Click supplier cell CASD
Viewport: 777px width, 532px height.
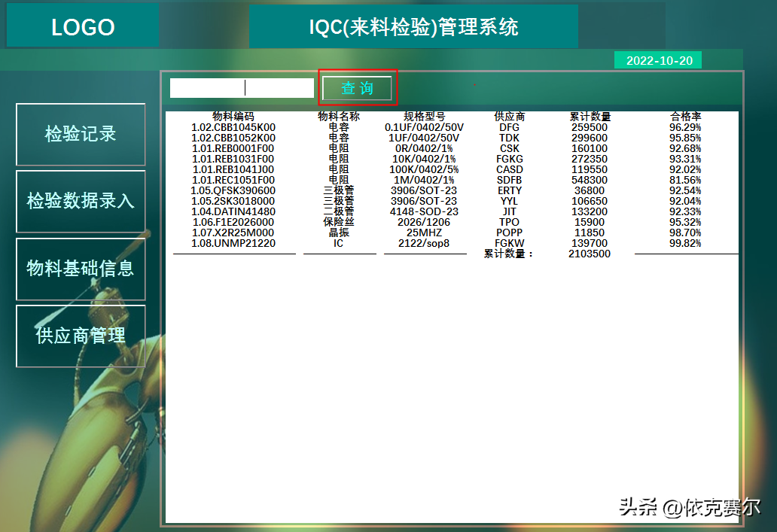click(x=510, y=169)
